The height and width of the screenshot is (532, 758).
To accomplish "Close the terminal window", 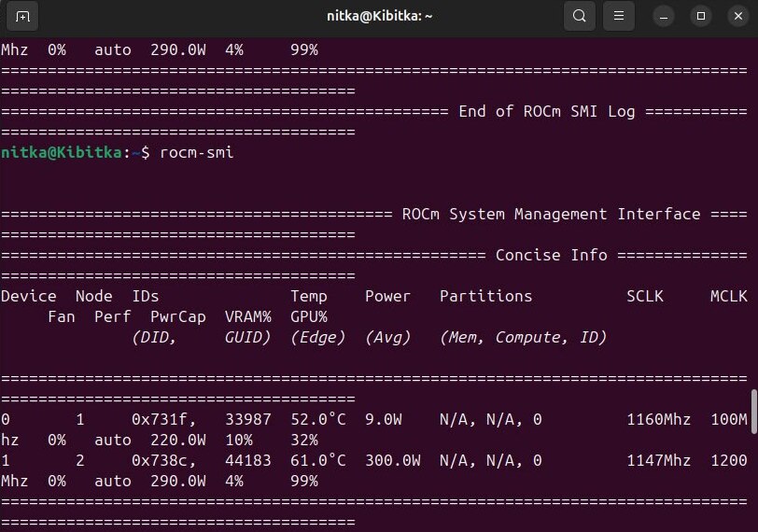I will click(x=738, y=17).
